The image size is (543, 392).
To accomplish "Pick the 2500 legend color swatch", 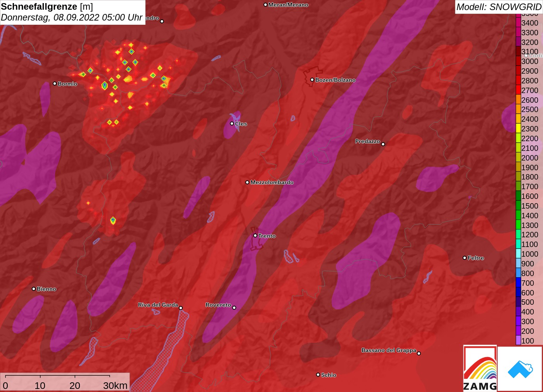I will [518, 109].
